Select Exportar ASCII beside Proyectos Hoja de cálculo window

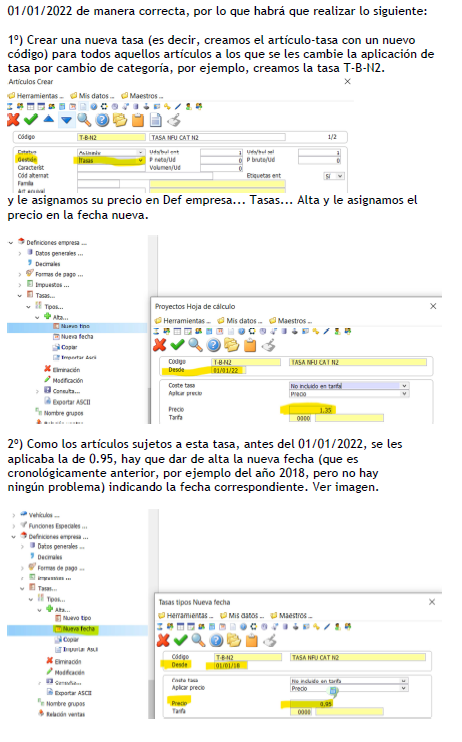[x=67, y=402]
